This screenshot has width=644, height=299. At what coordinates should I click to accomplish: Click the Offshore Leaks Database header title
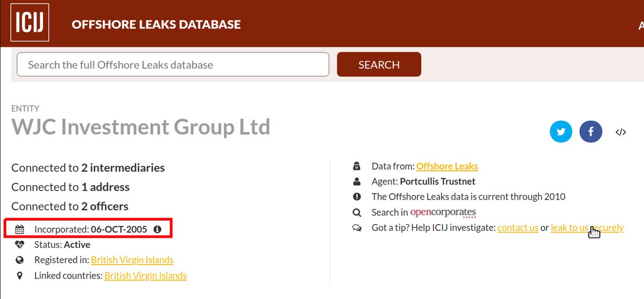point(156,25)
